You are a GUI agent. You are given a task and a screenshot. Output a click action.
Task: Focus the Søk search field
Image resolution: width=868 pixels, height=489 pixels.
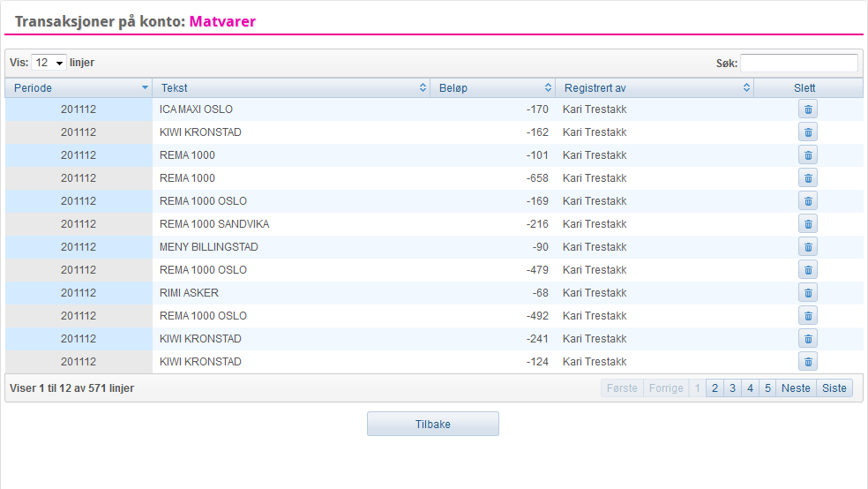click(x=799, y=64)
